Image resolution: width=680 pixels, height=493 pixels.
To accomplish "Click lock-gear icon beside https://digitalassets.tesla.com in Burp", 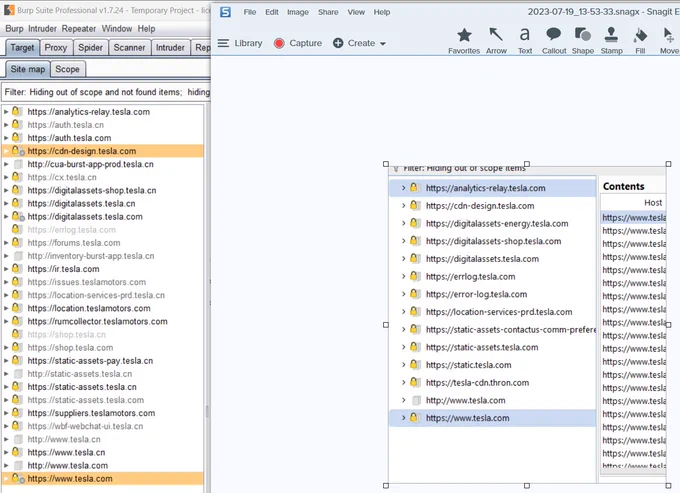I will [18, 216].
